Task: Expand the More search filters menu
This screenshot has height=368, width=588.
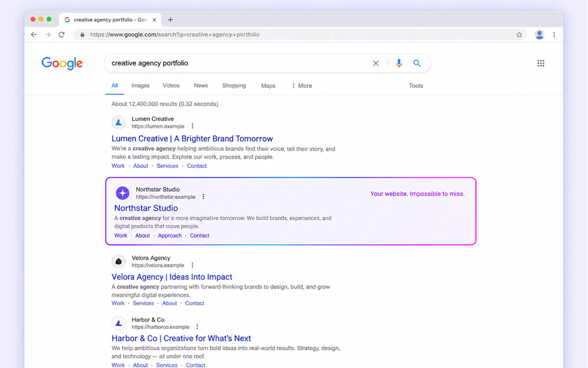Action: (x=302, y=86)
